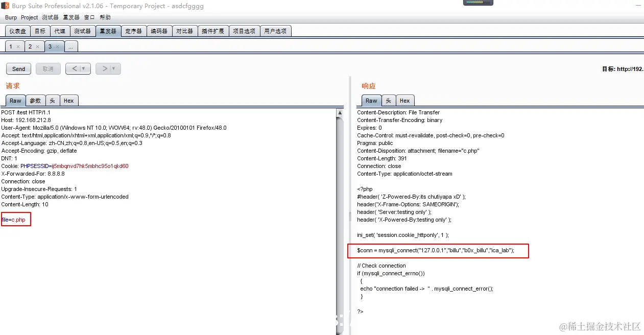Switch to the 定序器 tab
Image resolution: width=644 pixels, height=335 pixels.
[133, 31]
